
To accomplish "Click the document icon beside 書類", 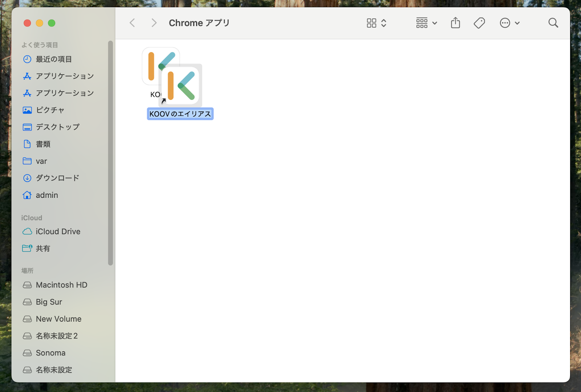I will coord(27,144).
